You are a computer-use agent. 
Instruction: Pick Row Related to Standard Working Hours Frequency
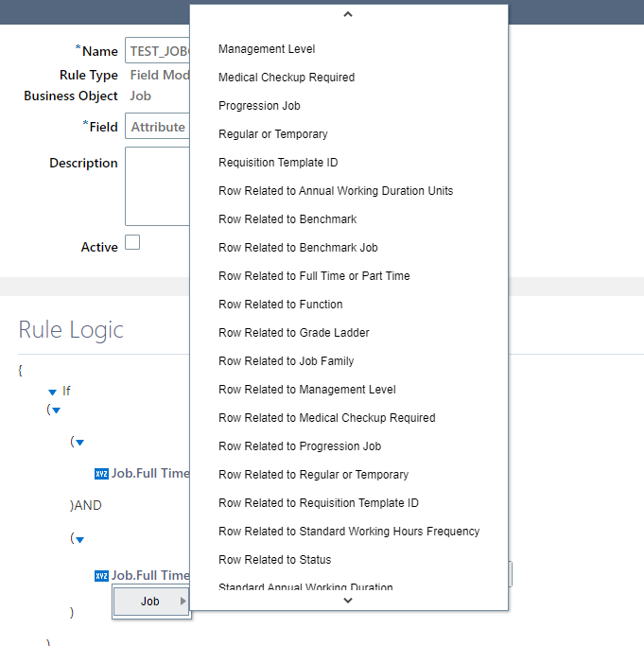coord(349,532)
